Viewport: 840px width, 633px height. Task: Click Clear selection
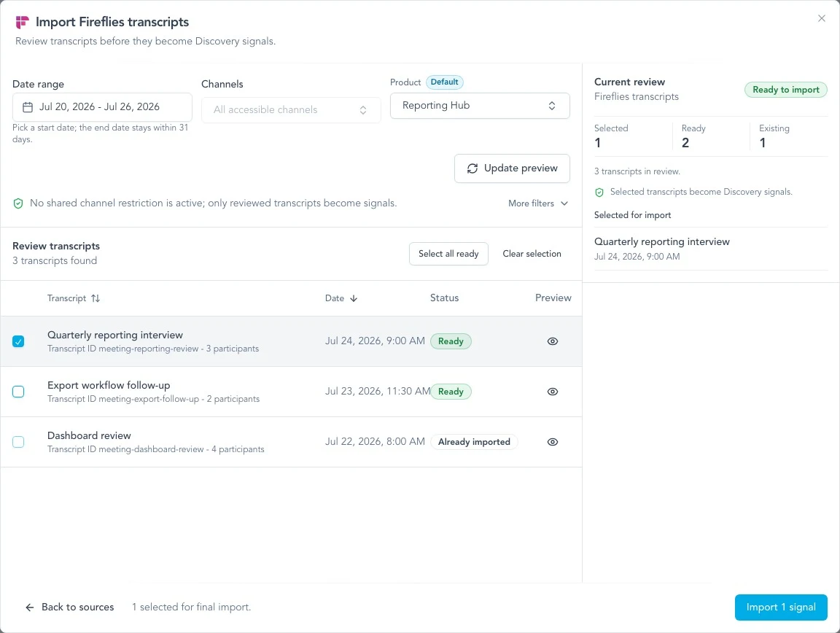532,254
